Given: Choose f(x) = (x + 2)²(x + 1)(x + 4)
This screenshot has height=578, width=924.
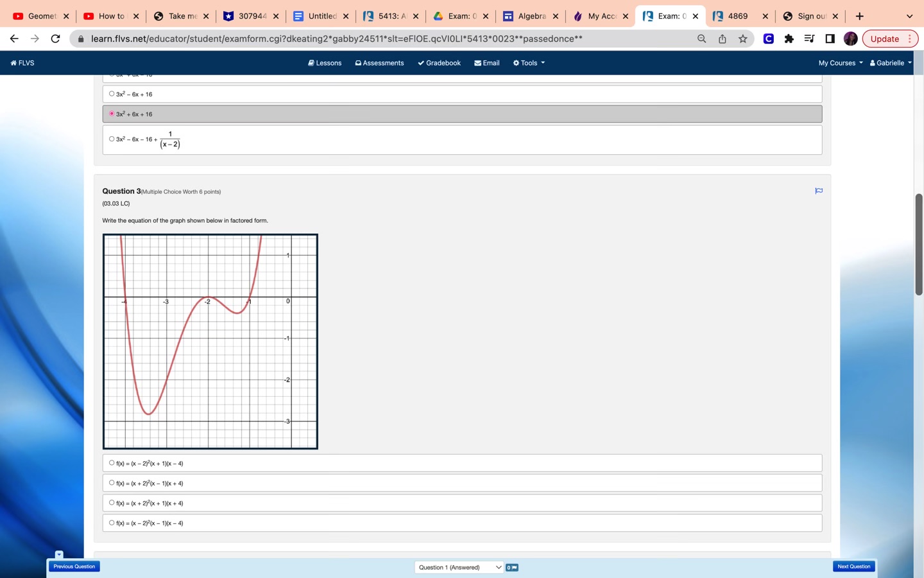Looking at the screenshot, I should (x=462, y=503).
